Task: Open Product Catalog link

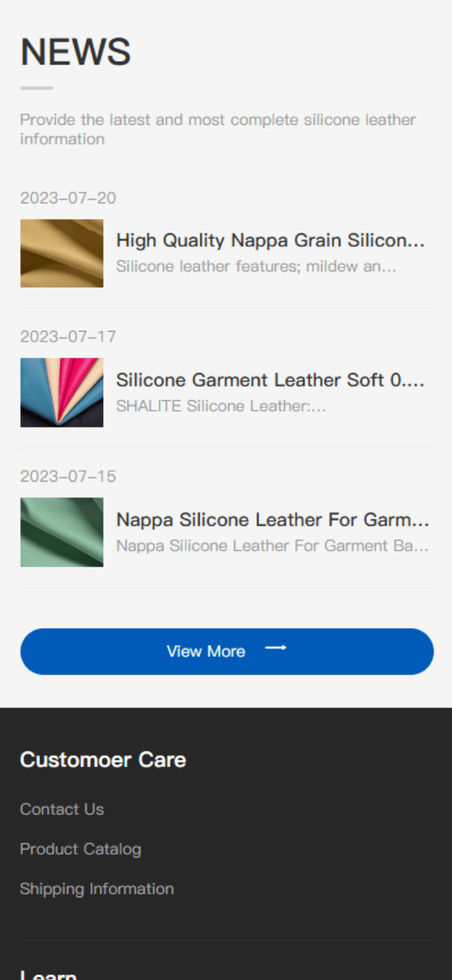Action: 81,849
